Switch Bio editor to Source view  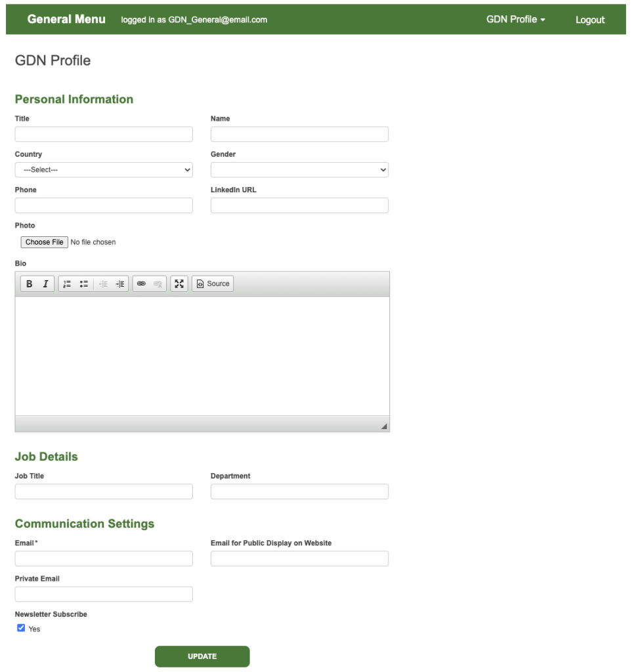tap(213, 284)
